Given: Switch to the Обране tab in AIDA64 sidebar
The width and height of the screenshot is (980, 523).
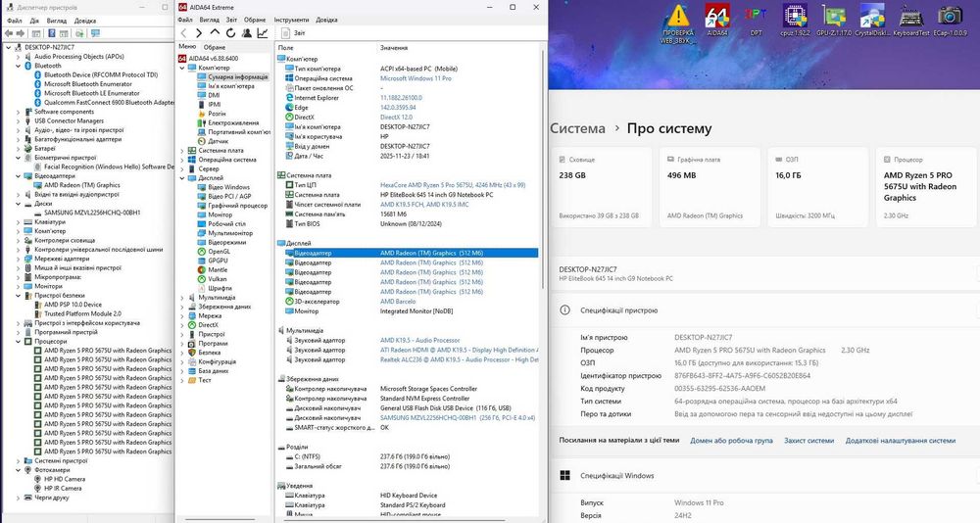Looking at the screenshot, I should click(215, 47).
